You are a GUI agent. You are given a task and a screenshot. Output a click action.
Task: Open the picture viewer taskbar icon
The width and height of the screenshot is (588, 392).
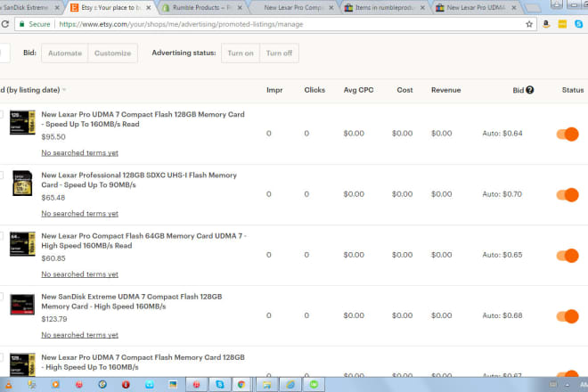(x=173, y=385)
